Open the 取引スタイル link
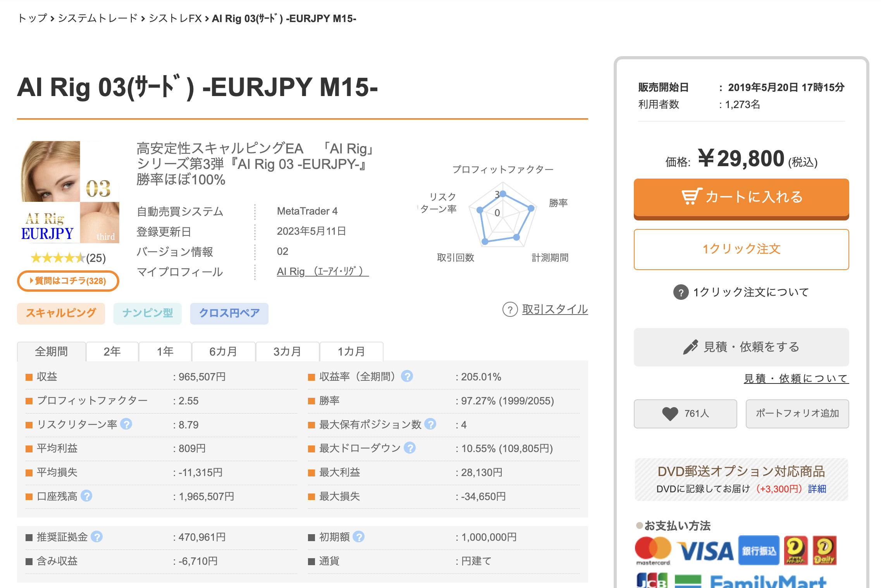 coord(555,309)
